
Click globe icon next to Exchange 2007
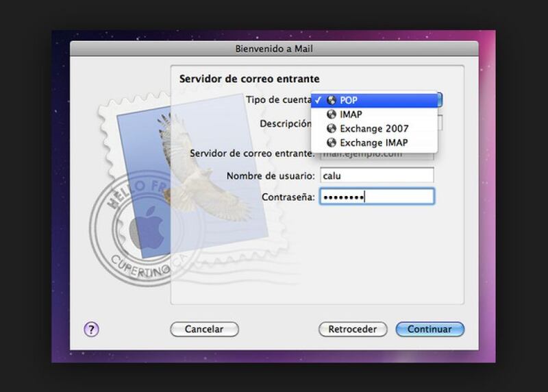(x=332, y=129)
